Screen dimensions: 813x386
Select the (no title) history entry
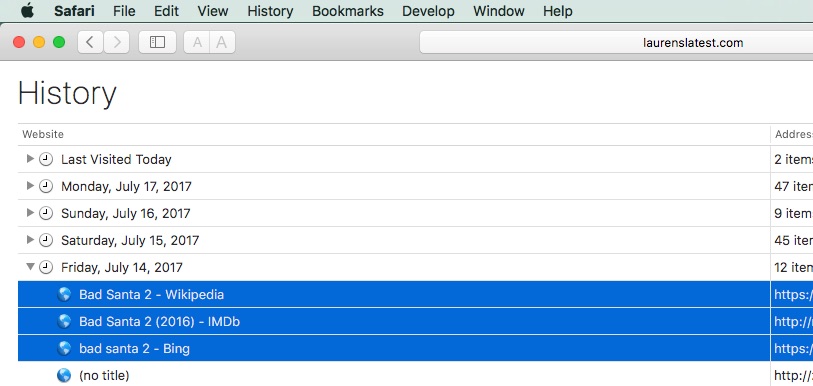pos(104,375)
